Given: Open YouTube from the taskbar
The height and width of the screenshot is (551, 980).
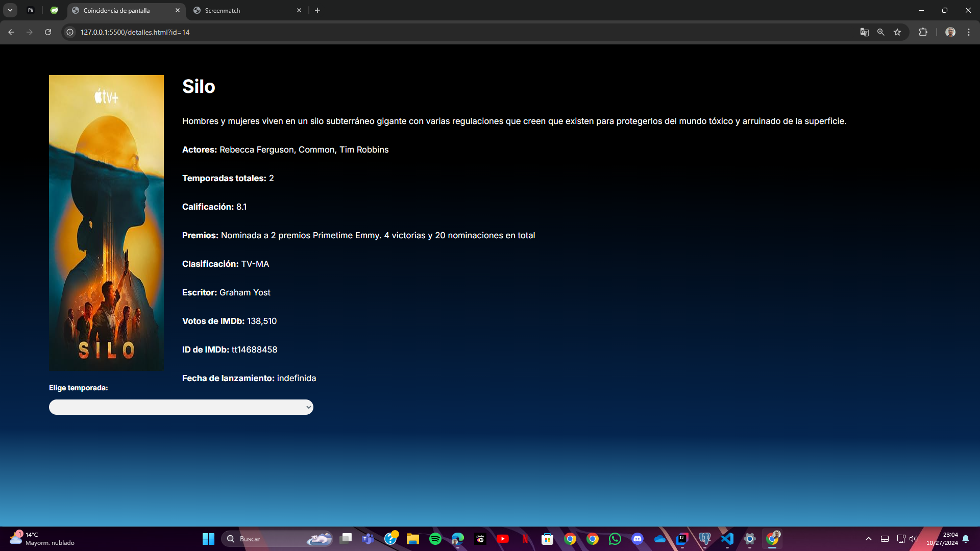Looking at the screenshot, I should (x=503, y=539).
